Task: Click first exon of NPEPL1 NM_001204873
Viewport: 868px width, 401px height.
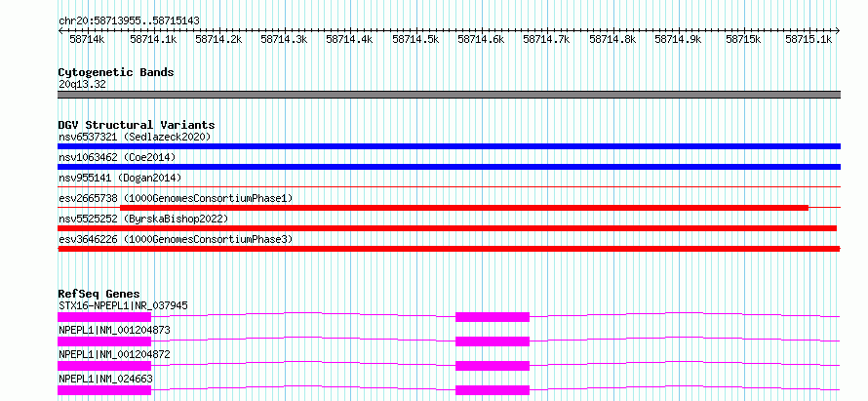Action: 104,341
